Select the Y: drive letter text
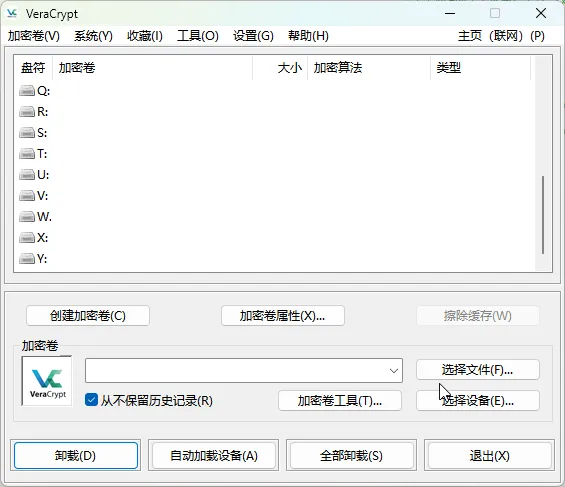Image resolution: width=565 pixels, height=487 pixels. pyautogui.click(x=42, y=258)
